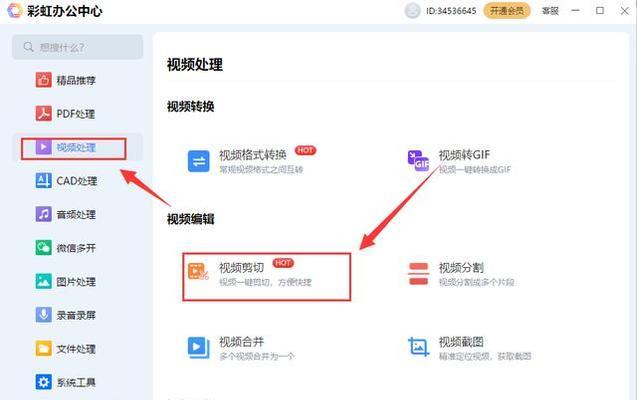Click the 视频剪切 orange scissors icon
Image resolution: width=637 pixels, height=400 pixels.
[x=198, y=271]
